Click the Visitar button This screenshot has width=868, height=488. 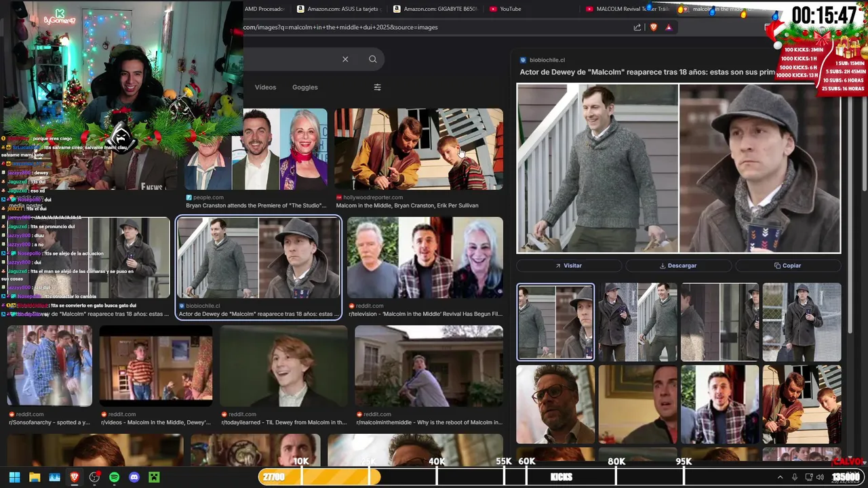pyautogui.click(x=568, y=266)
